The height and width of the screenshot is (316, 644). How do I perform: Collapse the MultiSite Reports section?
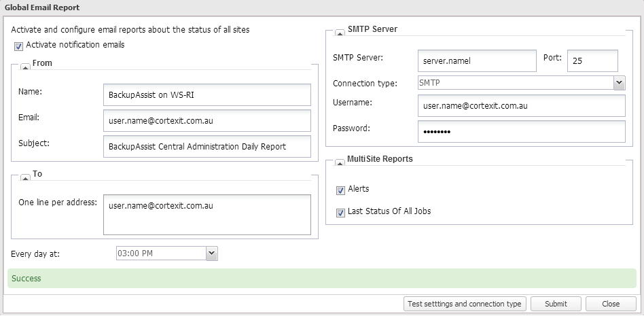coord(340,162)
